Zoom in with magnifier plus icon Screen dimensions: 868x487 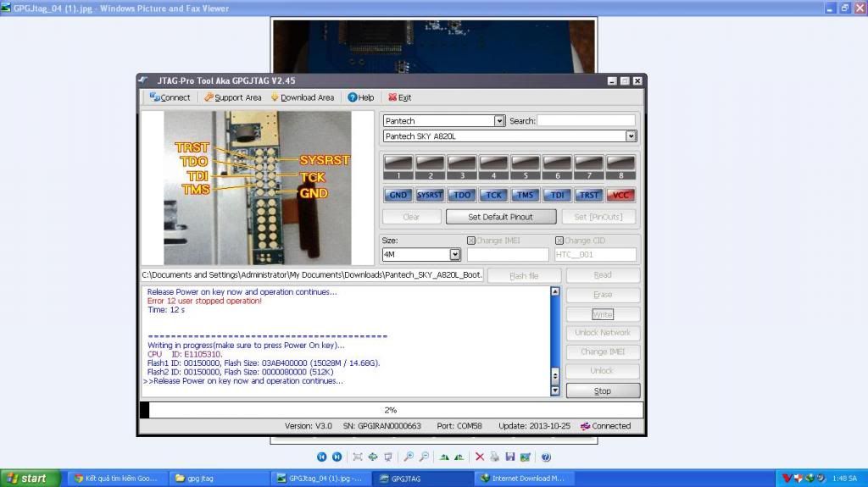[408, 457]
